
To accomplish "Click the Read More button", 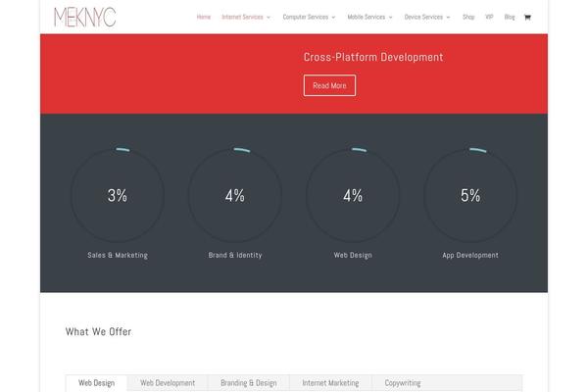I will pyautogui.click(x=329, y=85).
